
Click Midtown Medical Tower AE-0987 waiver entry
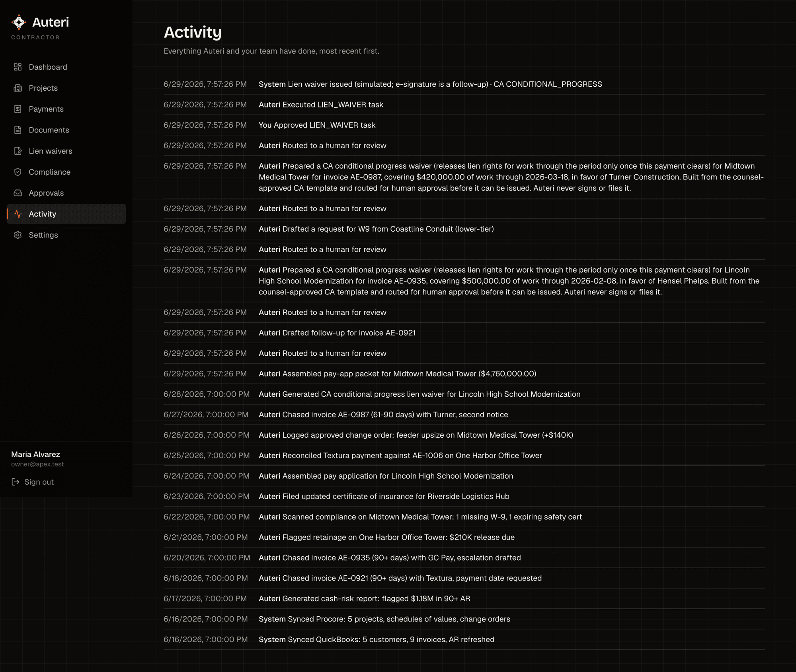pyautogui.click(x=464, y=177)
